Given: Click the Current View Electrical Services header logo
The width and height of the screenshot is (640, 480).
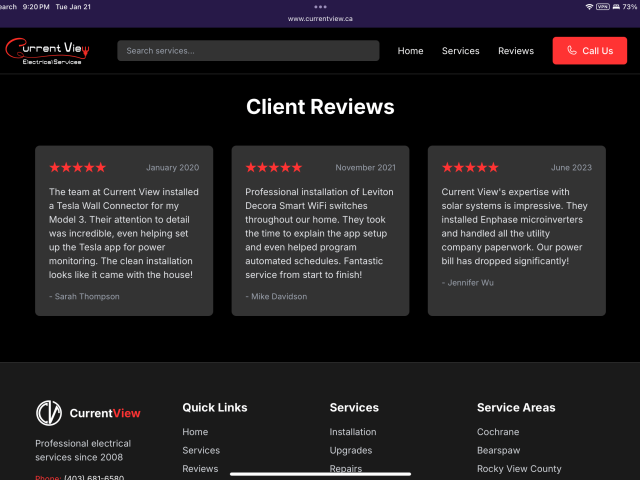Looking at the screenshot, I should (48, 51).
